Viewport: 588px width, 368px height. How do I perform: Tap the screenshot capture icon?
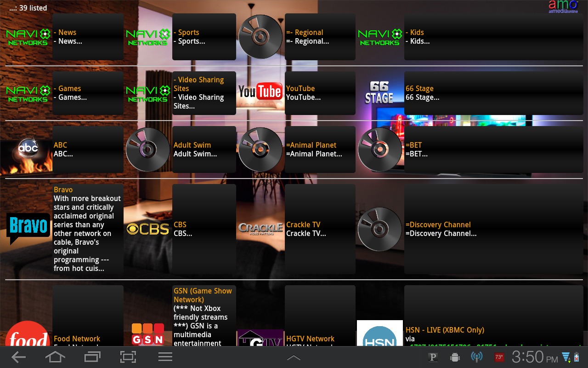(128, 357)
